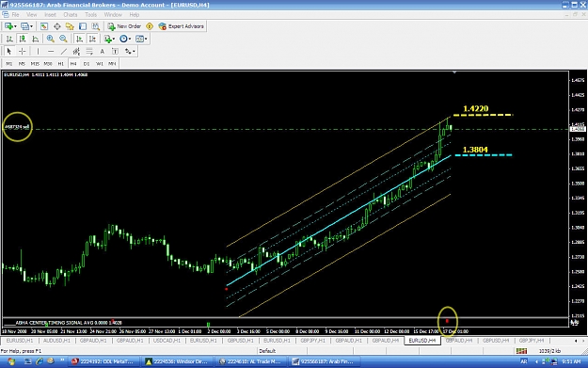The image size is (588, 368).
Task: Switch chart to Line Chart type
Action: pos(35,39)
